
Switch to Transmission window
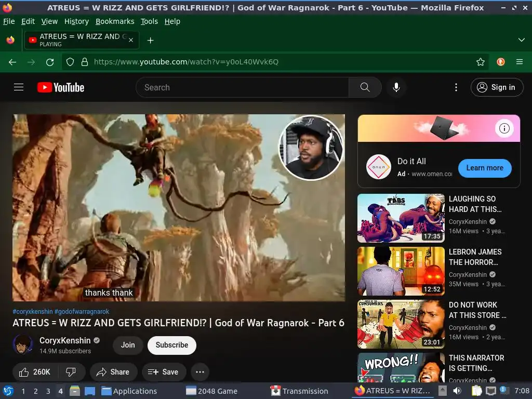pos(299,391)
